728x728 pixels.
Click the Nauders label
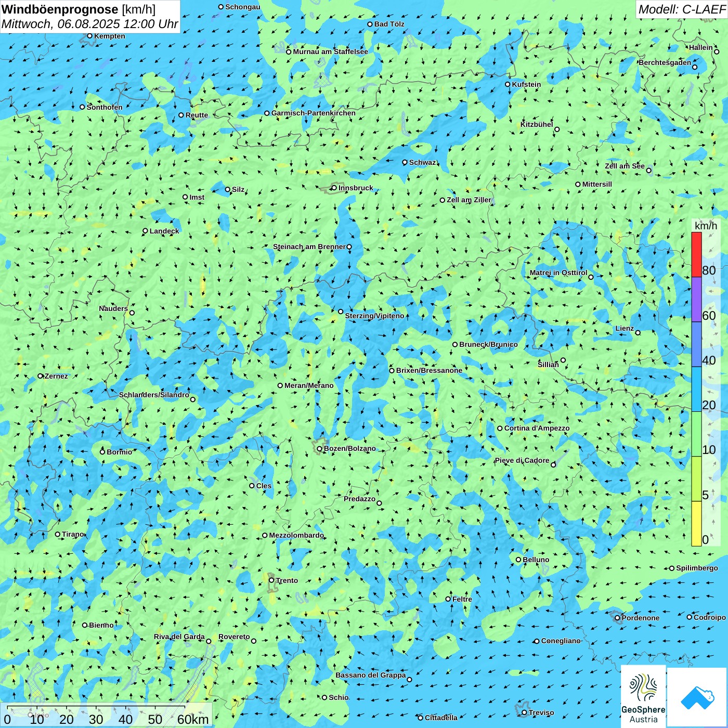coord(113,308)
